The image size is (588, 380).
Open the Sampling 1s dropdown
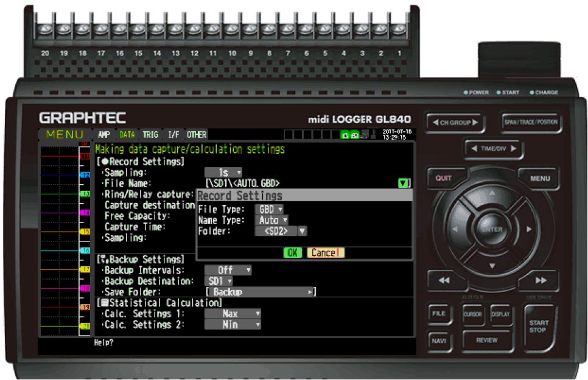tap(223, 173)
